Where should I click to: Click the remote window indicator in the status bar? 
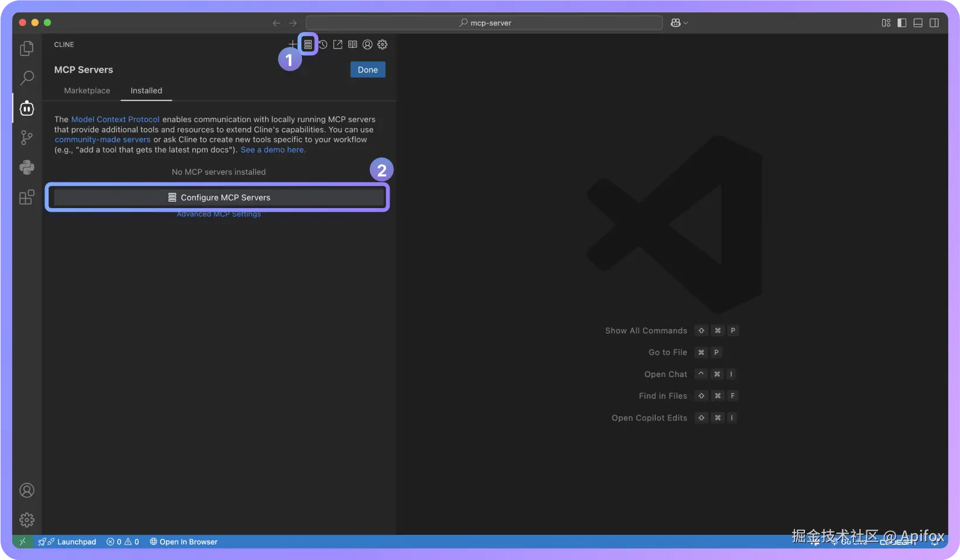tap(23, 542)
